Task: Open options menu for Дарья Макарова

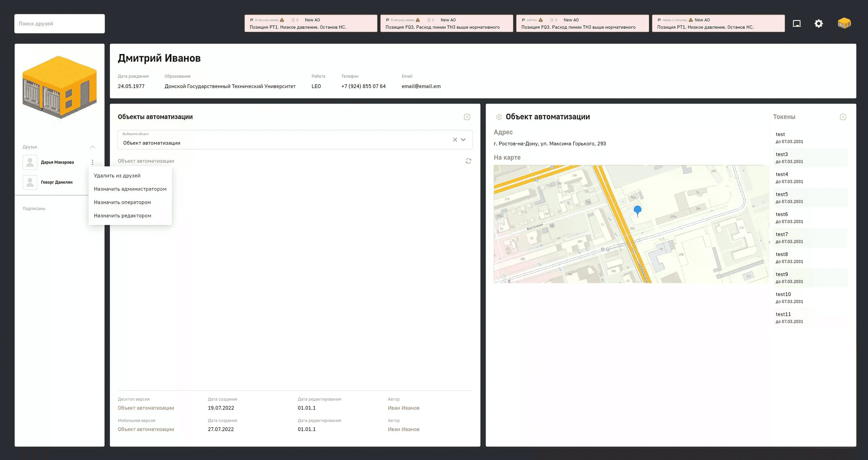Action: (x=92, y=162)
